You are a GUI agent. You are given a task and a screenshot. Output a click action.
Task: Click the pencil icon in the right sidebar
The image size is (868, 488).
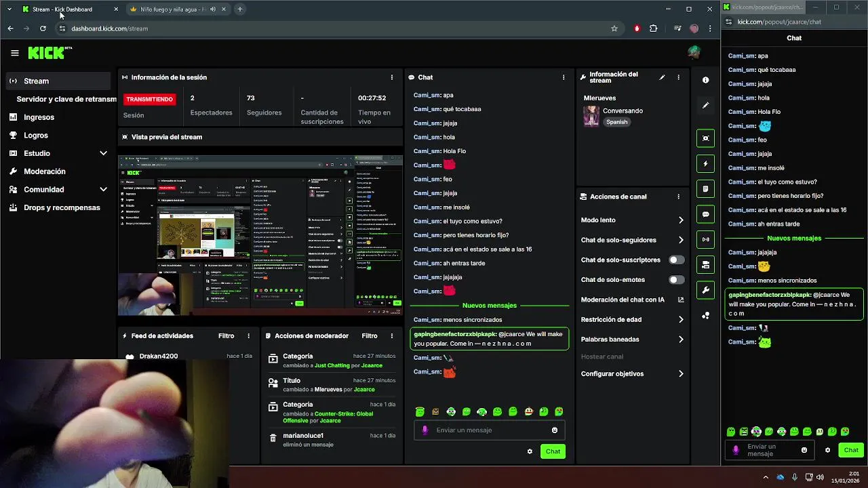[705, 105]
